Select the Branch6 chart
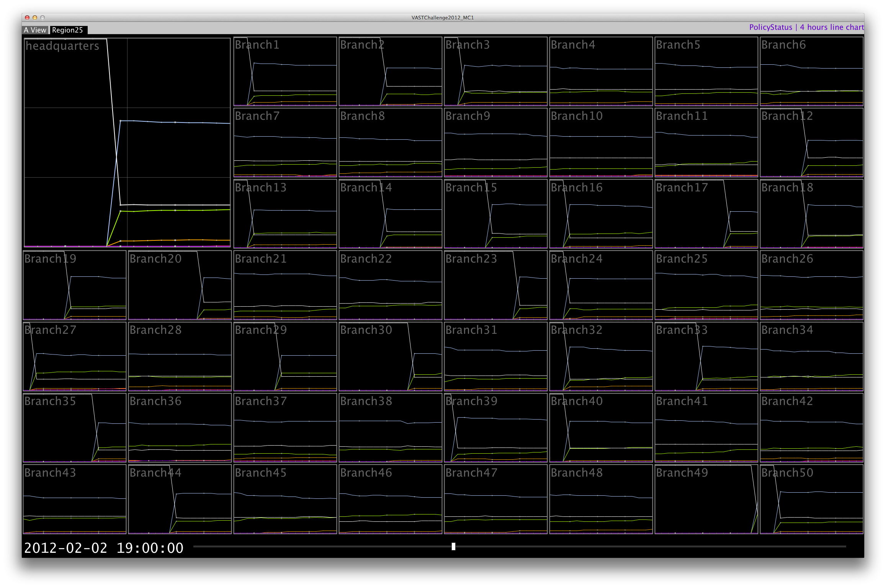Viewport: 886px width, 588px height. point(812,71)
